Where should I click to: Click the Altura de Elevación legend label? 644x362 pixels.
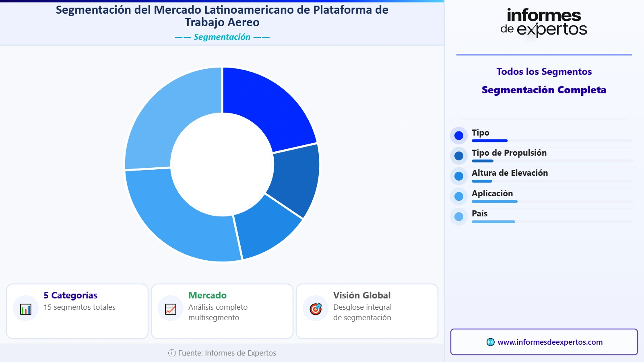pos(510,173)
